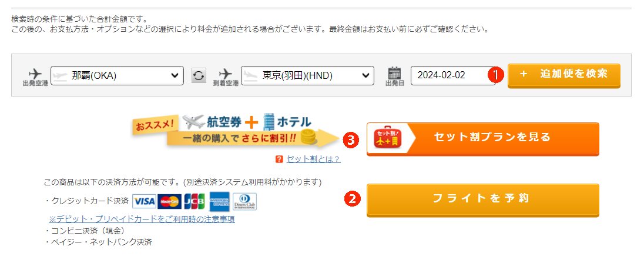The image size is (644, 256).
Task: Click the JCB card logo
Action: (194, 201)
